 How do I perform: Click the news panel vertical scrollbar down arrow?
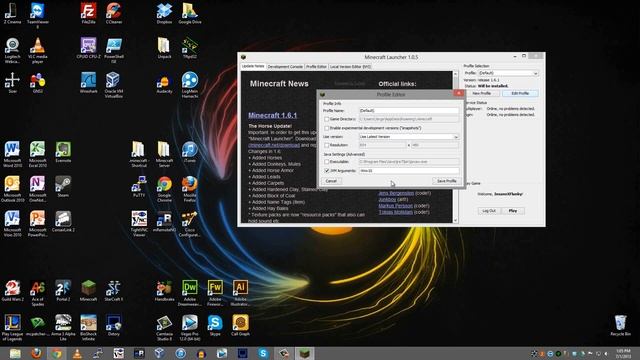(455, 220)
